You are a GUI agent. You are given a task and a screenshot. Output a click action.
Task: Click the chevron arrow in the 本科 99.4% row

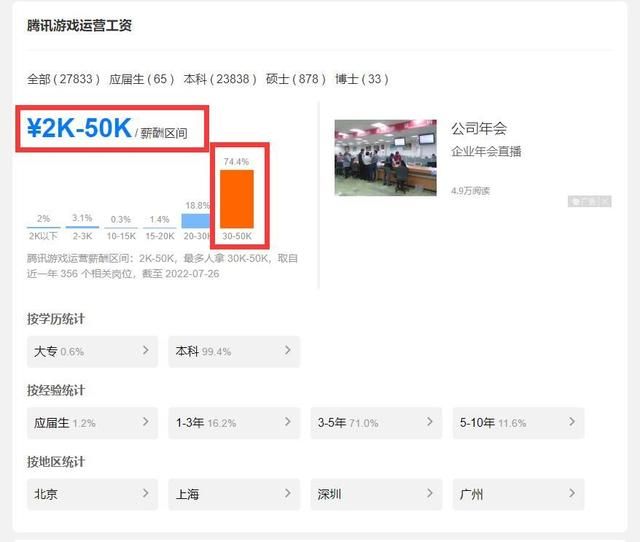(287, 350)
